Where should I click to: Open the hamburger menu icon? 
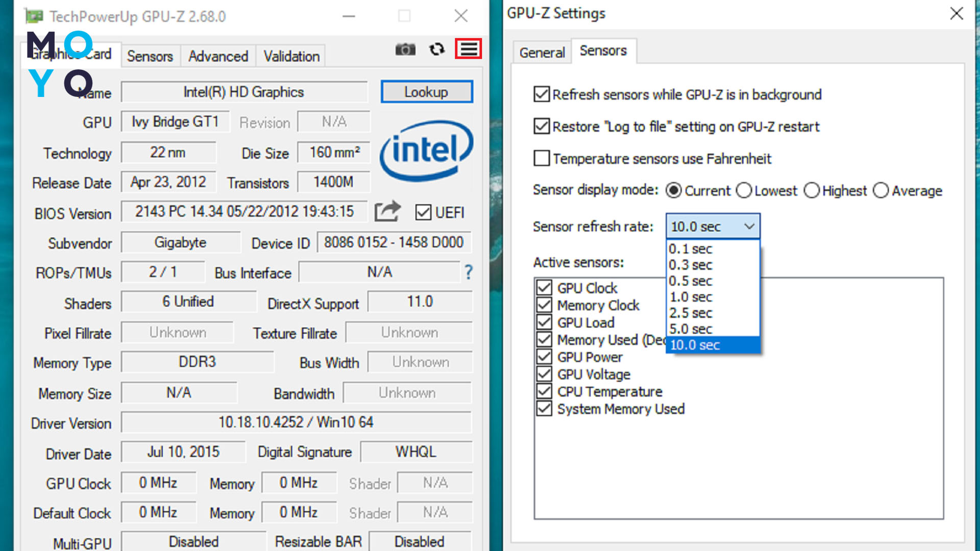(x=469, y=49)
